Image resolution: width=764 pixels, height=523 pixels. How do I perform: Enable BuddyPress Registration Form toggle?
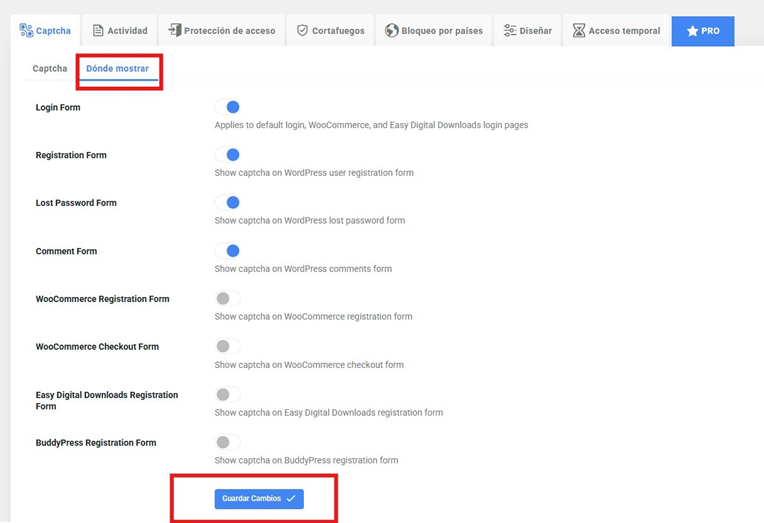click(228, 442)
